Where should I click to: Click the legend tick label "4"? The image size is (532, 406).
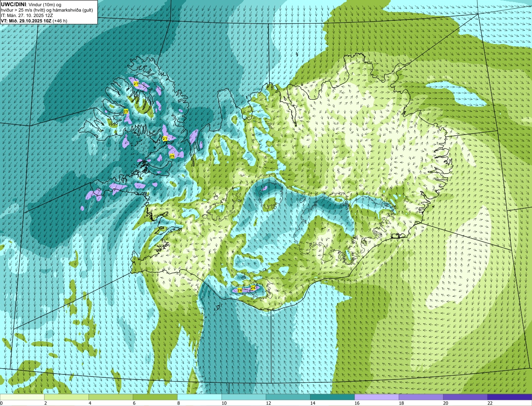(x=90, y=403)
